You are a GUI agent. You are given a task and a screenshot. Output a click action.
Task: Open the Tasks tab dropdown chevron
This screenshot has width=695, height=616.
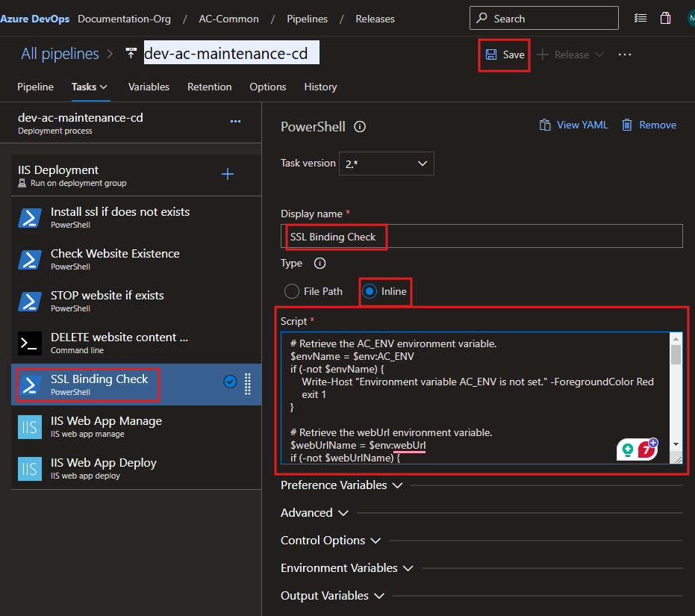[x=103, y=87]
